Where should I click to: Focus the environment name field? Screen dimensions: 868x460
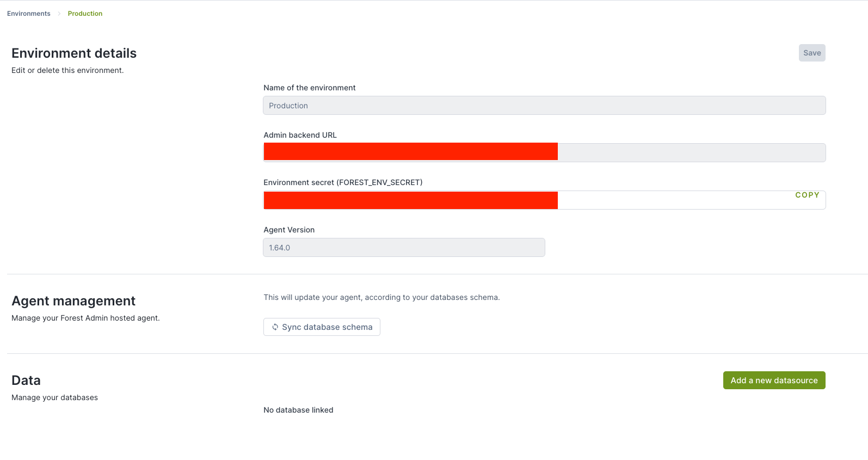[544, 106]
